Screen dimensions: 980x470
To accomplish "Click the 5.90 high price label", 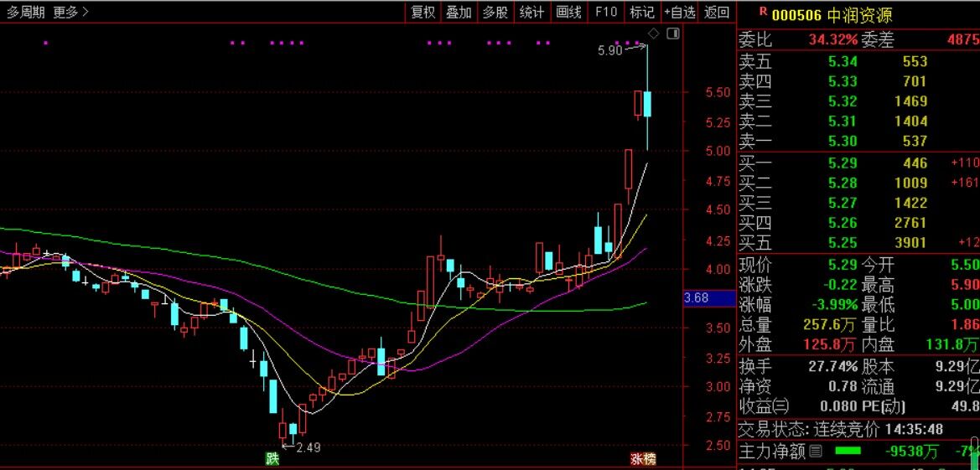I will (x=609, y=51).
